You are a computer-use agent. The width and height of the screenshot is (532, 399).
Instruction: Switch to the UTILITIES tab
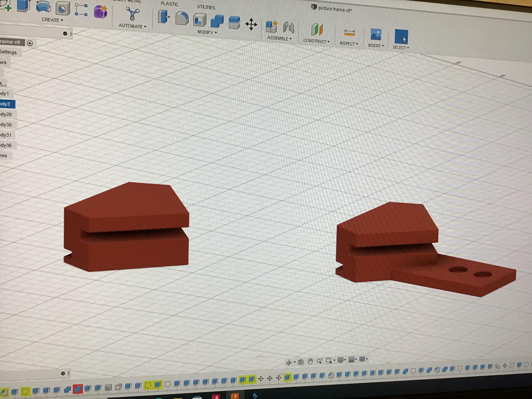[206, 7]
